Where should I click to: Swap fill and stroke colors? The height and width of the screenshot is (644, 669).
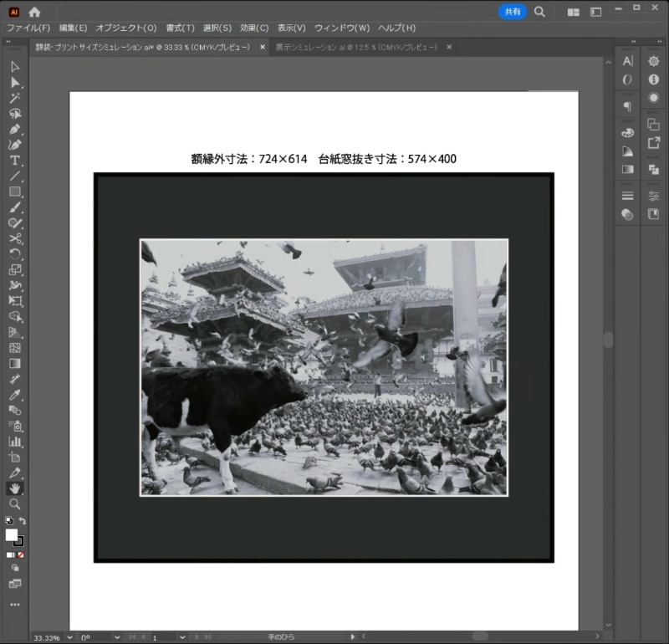click(x=23, y=521)
